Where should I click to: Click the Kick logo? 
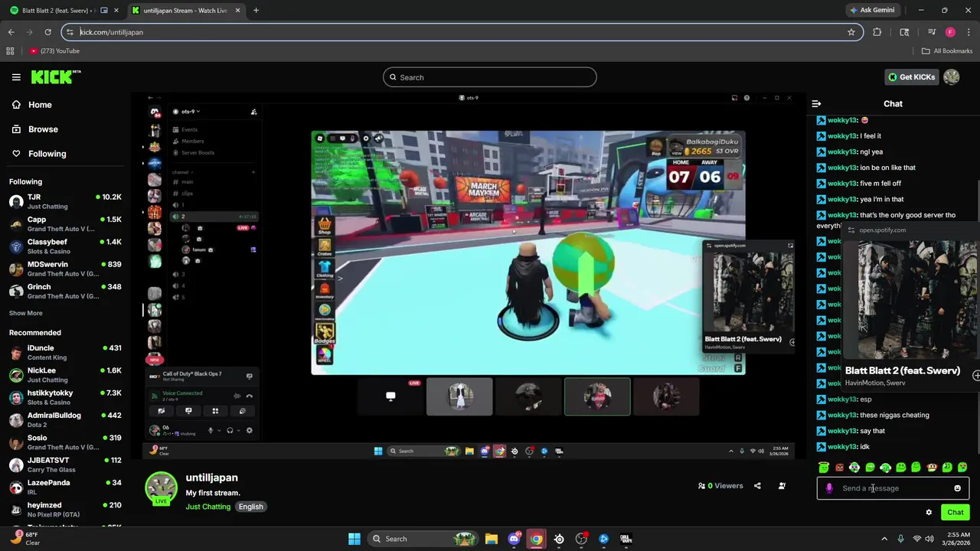tap(55, 77)
